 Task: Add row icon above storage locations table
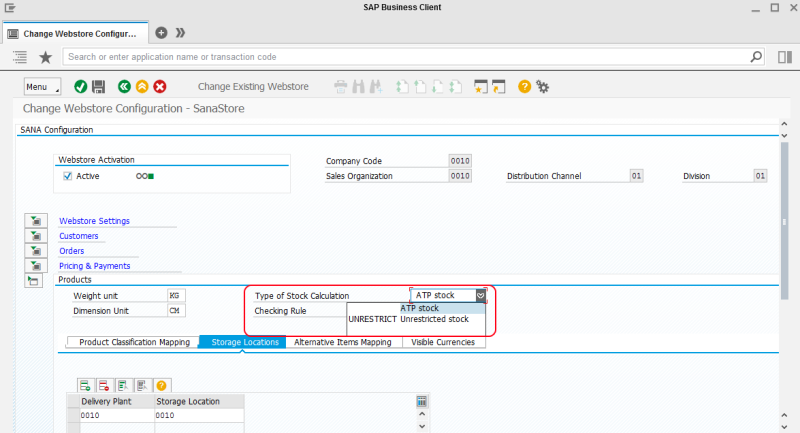pos(85,386)
